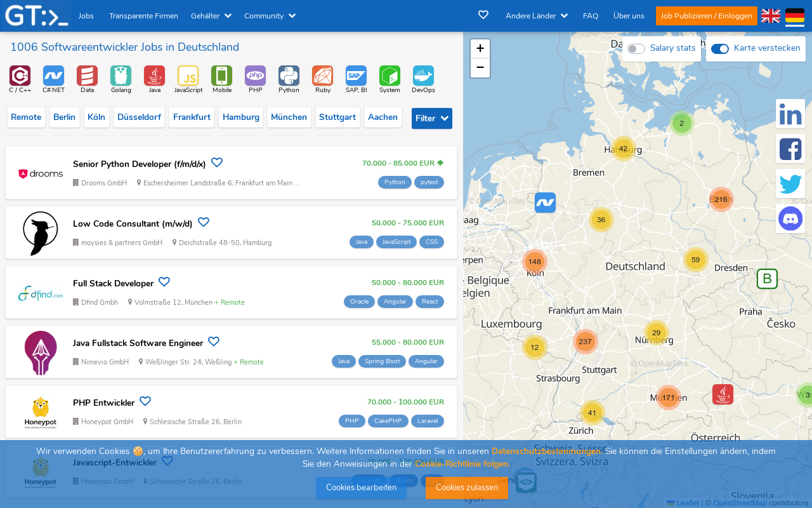Filter jobs by Frankfurt
Screen dimensions: 812x508
(192, 117)
